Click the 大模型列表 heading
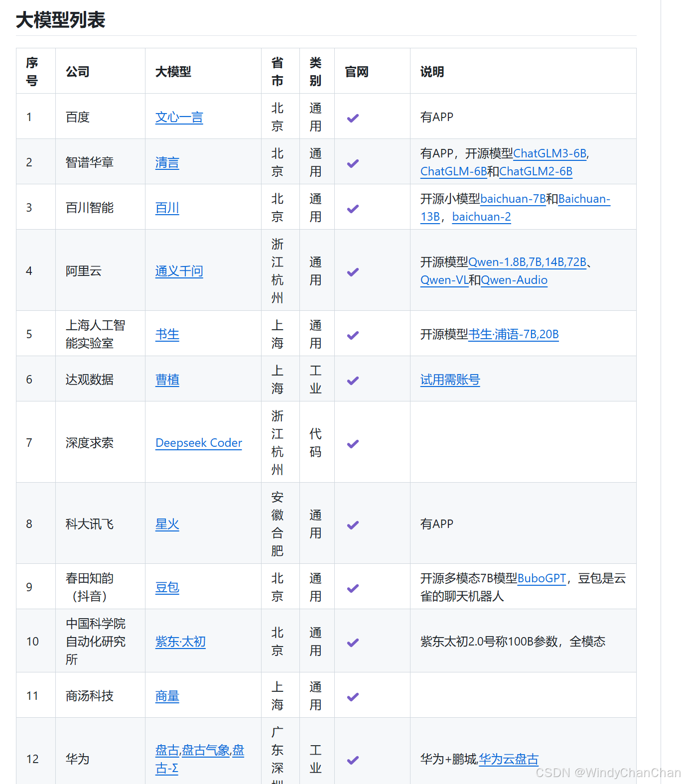The height and width of the screenshot is (784, 683). (61, 20)
